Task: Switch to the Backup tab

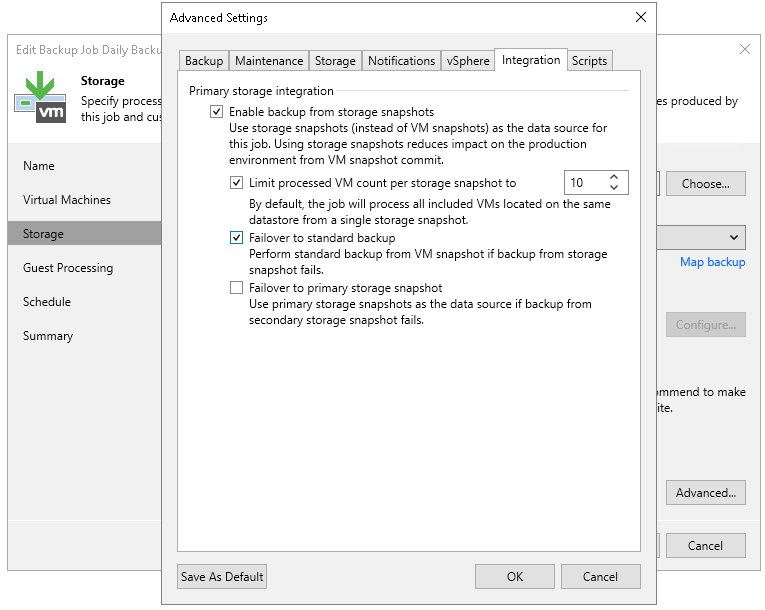Action: pyautogui.click(x=204, y=61)
